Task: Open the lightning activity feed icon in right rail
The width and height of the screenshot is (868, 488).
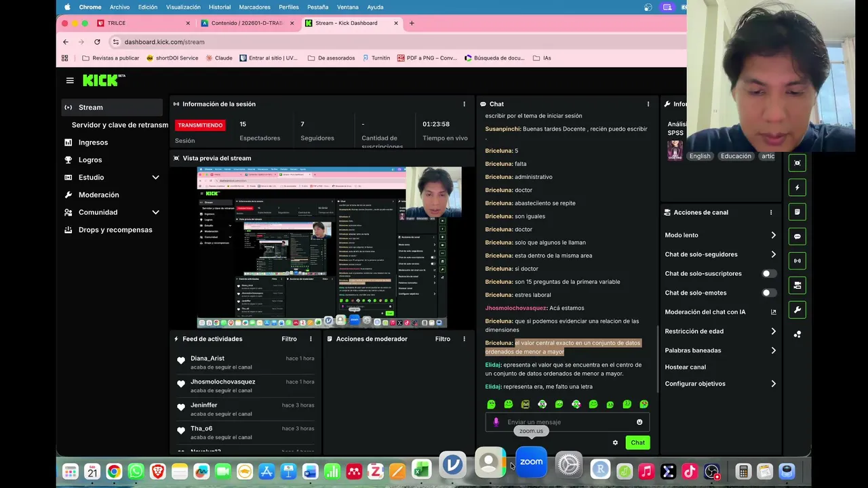Action: (x=797, y=188)
